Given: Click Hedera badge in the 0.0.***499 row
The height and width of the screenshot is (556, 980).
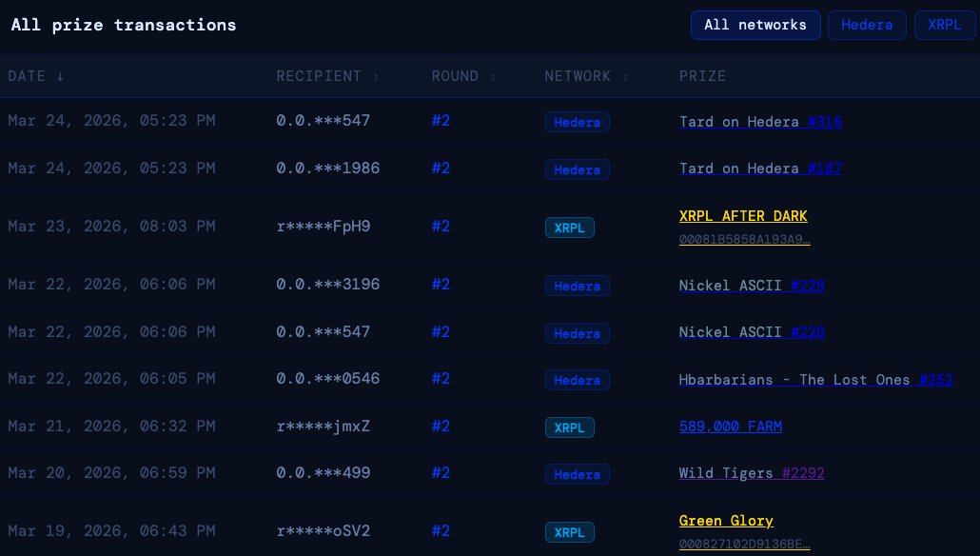Looking at the screenshot, I should 577,474.
